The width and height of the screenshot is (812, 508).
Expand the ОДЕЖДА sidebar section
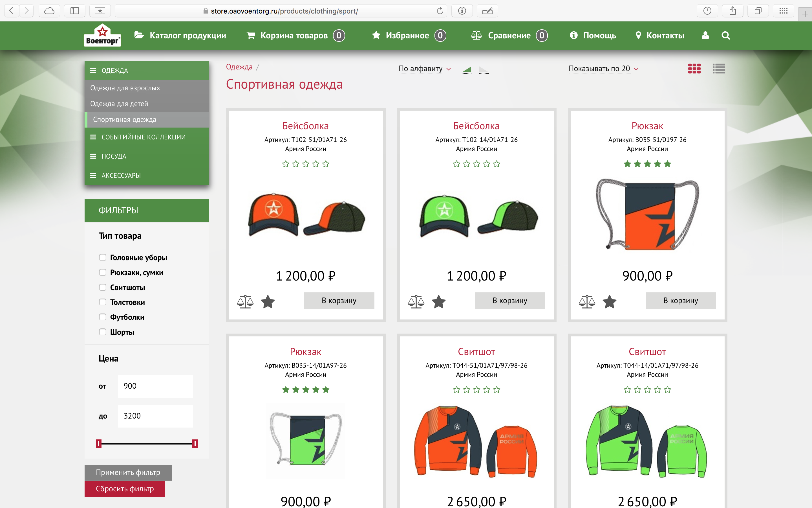pos(147,70)
